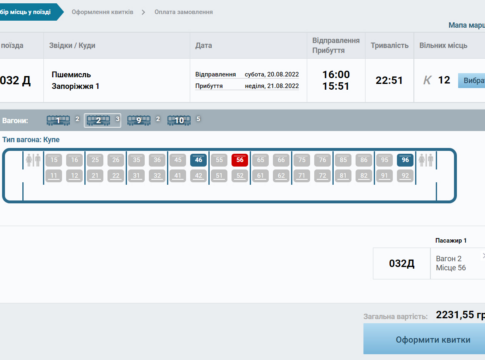This screenshot has height=360, width=485.
Task: Click occupied seat 32
Action: pos(157,176)
